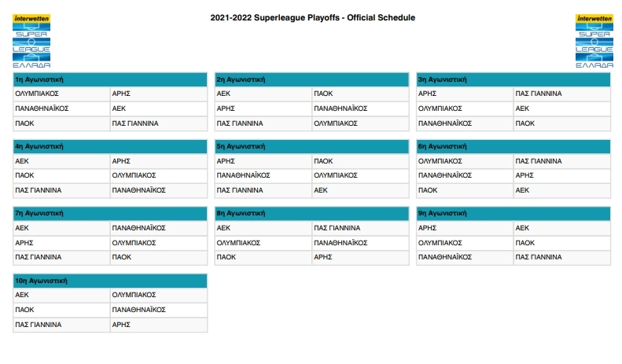
Task: Select the 2η Αγωνιστική header
Action: (312, 79)
